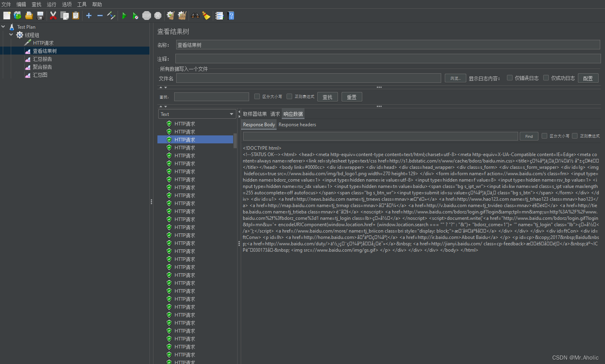Open the Function Helper dialog icon
Screen dimensions: 605x364
pos(219,16)
